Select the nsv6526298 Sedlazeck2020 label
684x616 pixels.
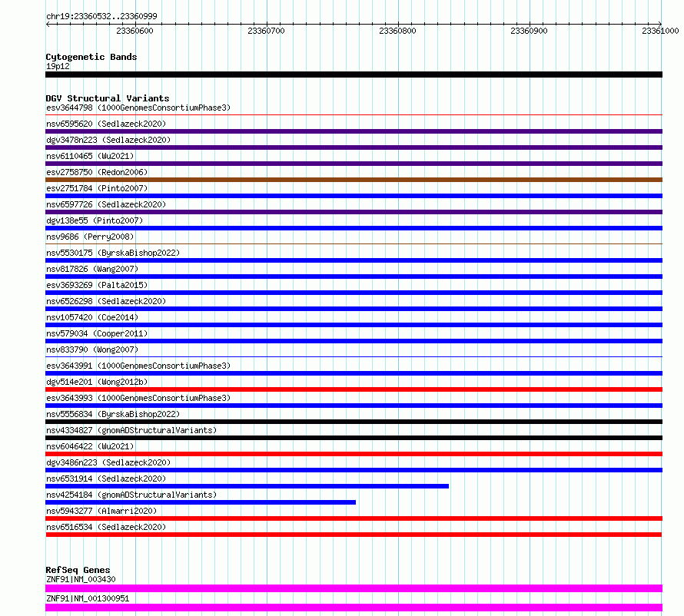(x=106, y=301)
